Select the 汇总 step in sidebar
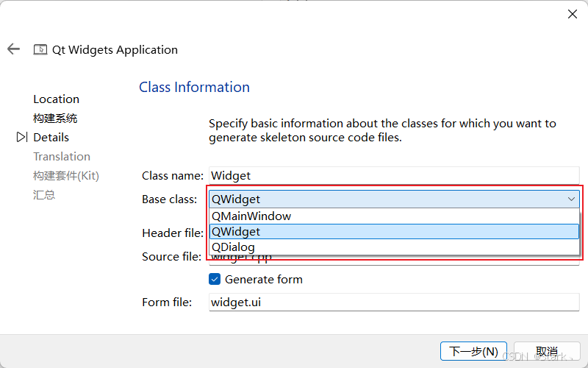Screen dimensions: 588x368 tap(44, 195)
